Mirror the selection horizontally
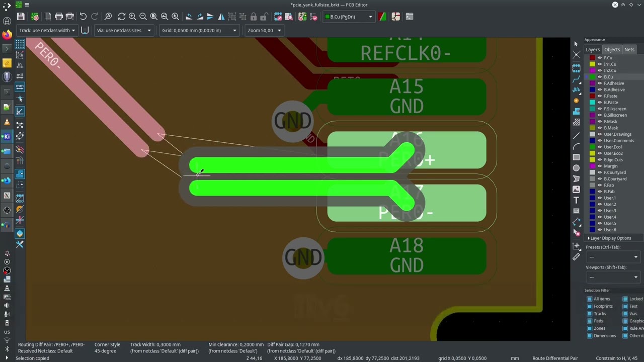The image size is (644, 362). point(221,17)
